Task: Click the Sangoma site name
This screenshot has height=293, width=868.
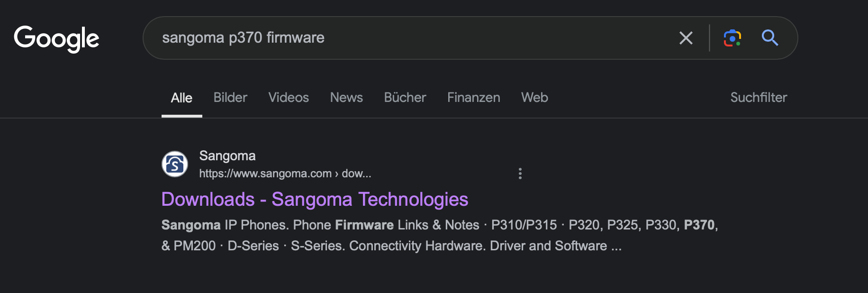Action: [227, 156]
